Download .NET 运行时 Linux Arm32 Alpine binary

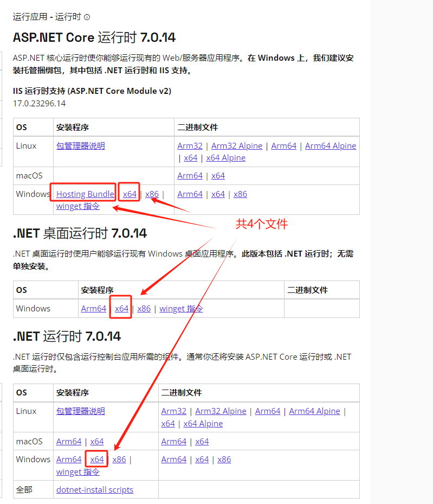[221, 411]
